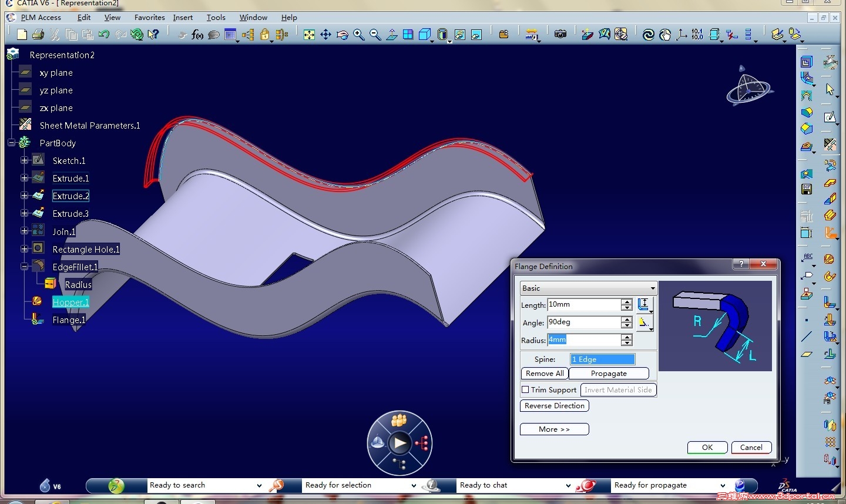Open the Insert menu
This screenshot has height=504, width=846.
[183, 18]
